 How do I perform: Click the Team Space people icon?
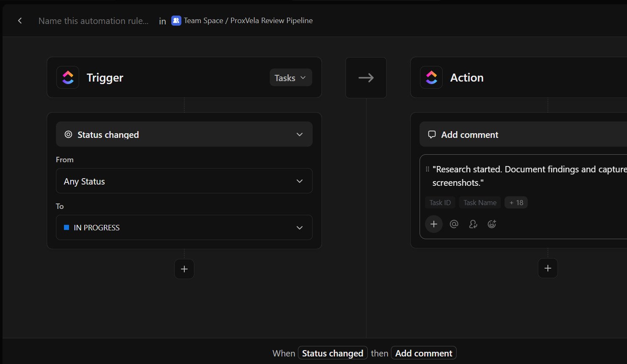pyautogui.click(x=176, y=21)
